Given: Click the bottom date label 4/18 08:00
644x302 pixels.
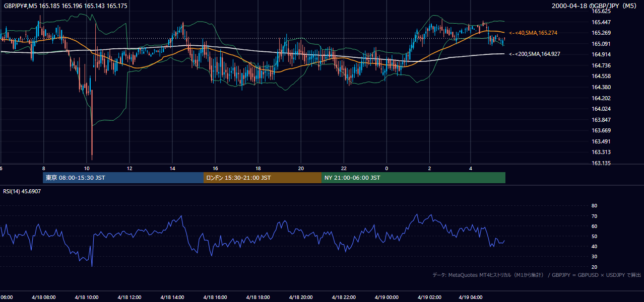Looking at the screenshot, I should point(44,298).
